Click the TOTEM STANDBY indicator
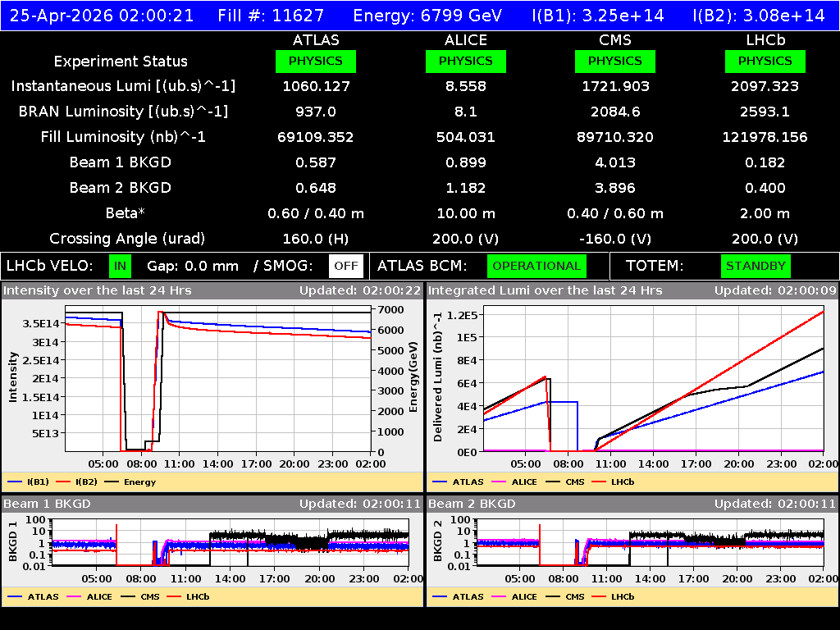The width and height of the screenshot is (840, 630). 756,267
